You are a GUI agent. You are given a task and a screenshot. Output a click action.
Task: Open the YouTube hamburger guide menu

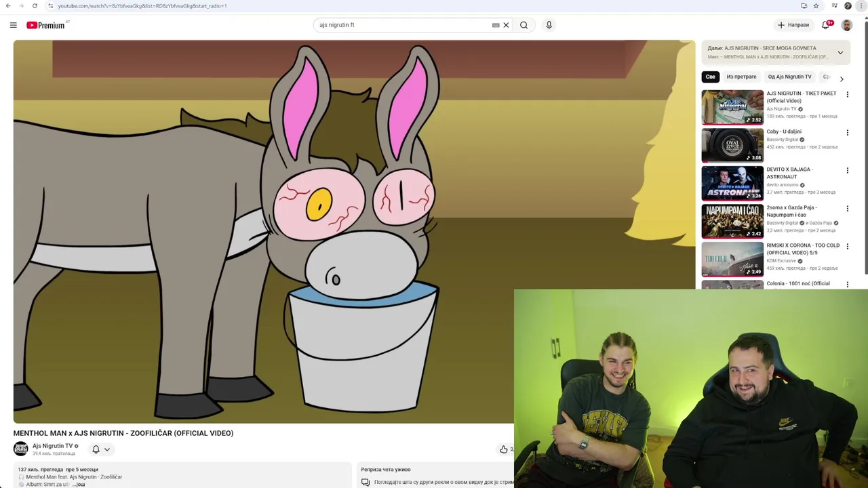tap(13, 25)
